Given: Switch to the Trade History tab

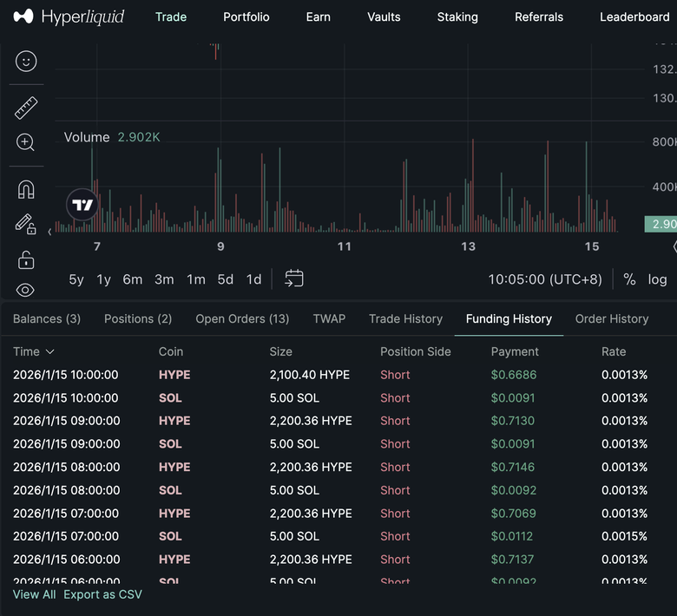Looking at the screenshot, I should click(405, 319).
